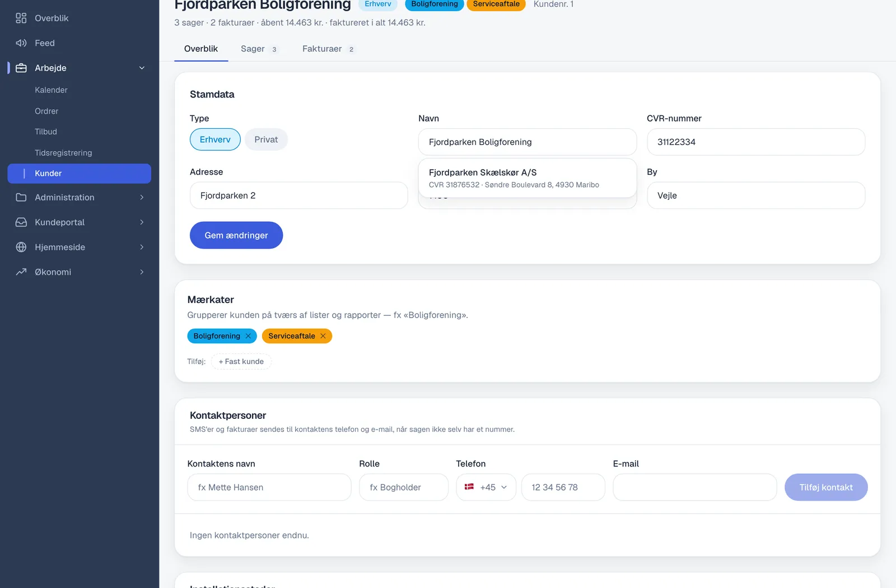Click the Overblik grid icon in sidebar
896x588 pixels.
point(21,18)
